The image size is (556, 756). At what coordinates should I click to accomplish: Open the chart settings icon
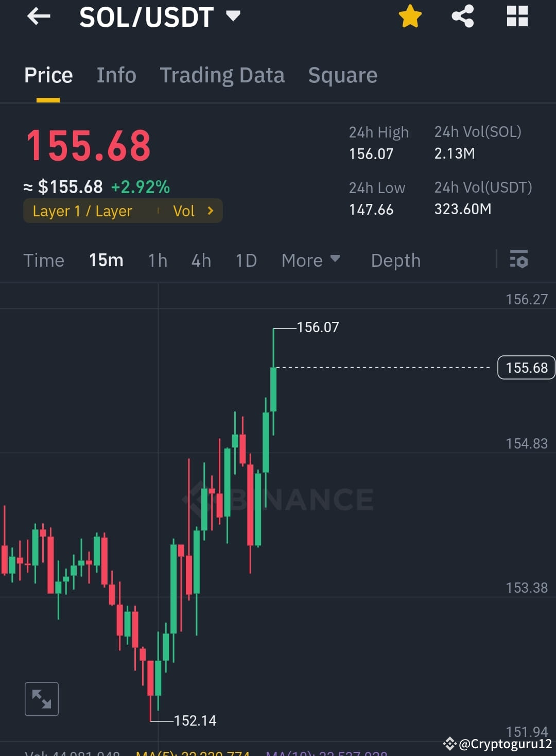519,260
